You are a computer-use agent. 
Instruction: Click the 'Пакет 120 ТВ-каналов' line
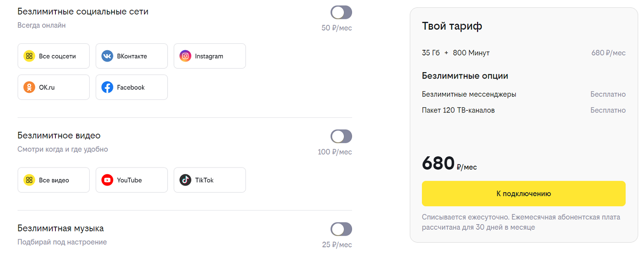458,110
